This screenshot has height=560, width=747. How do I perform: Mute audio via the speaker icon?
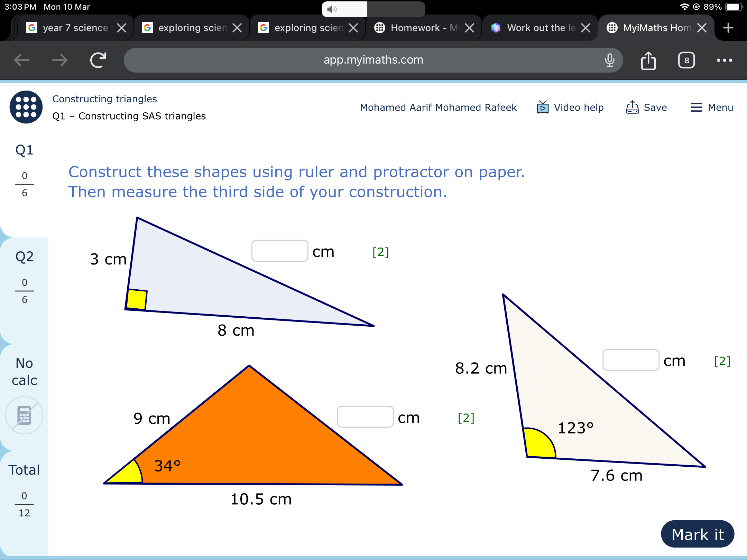pos(332,9)
